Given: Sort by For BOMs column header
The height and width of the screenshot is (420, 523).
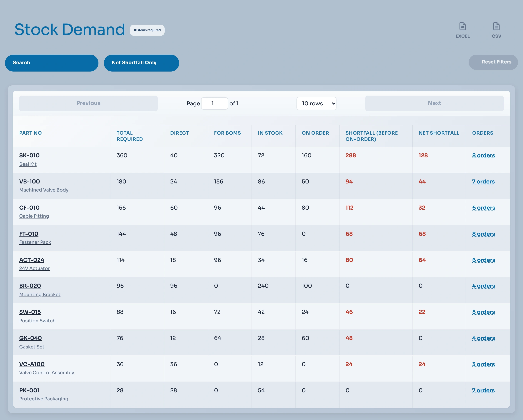Looking at the screenshot, I should pyautogui.click(x=227, y=133).
